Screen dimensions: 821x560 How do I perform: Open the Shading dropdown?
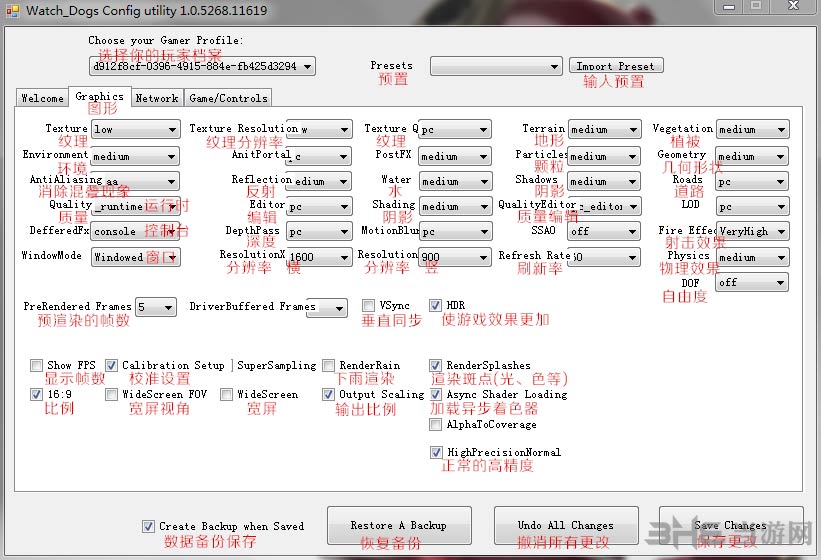(x=455, y=207)
